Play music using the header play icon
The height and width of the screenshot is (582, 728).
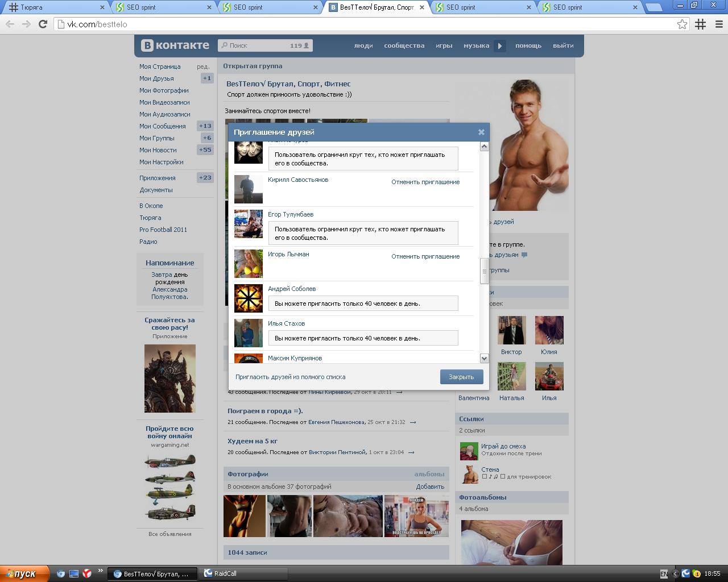tap(499, 46)
